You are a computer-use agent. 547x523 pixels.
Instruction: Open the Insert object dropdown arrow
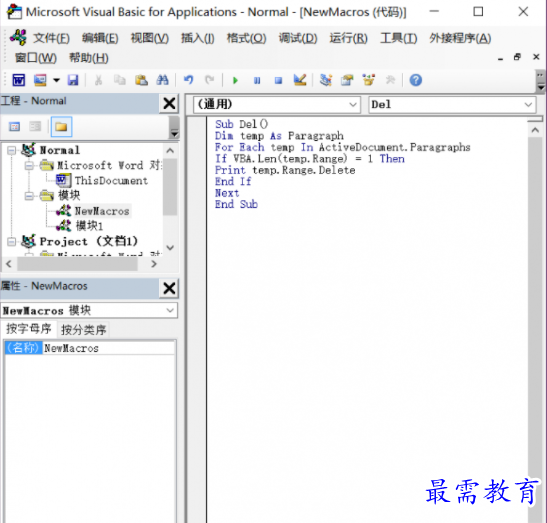(x=56, y=80)
